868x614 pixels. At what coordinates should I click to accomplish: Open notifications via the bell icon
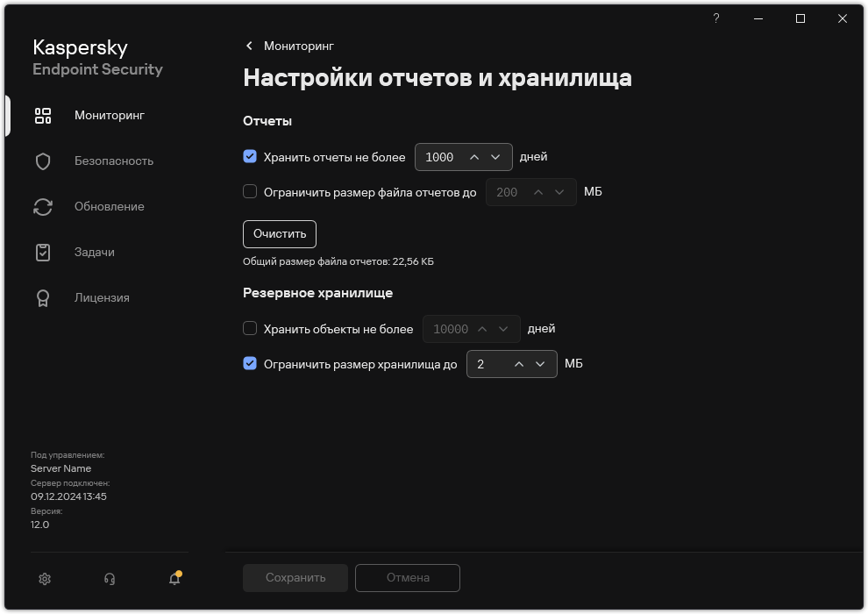pyautogui.click(x=175, y=578)
